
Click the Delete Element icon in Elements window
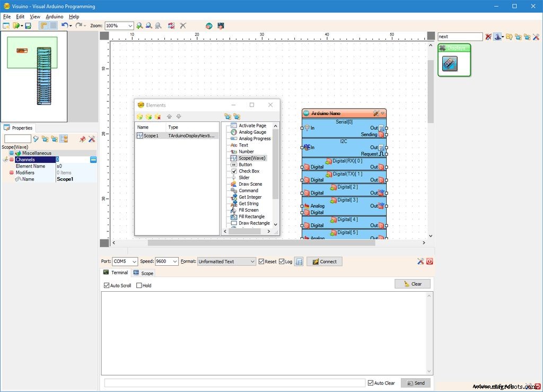tap(157, 116)
